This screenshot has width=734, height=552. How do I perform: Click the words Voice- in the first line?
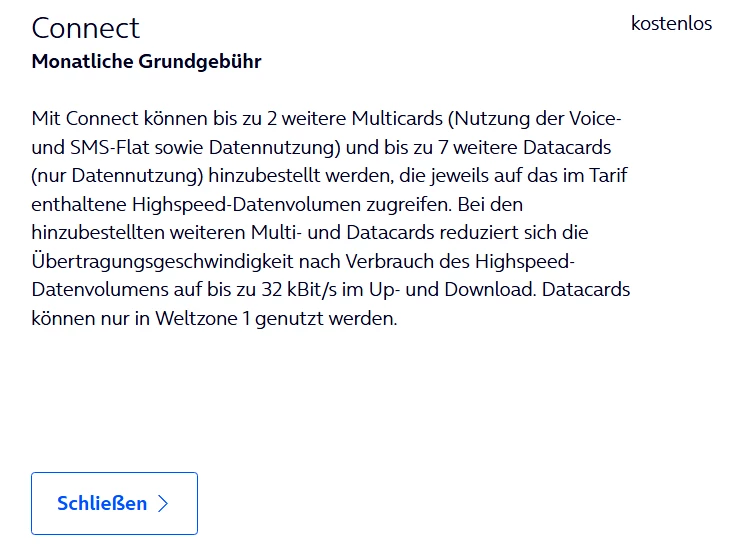pyautogui.click(x=595, y=118)
